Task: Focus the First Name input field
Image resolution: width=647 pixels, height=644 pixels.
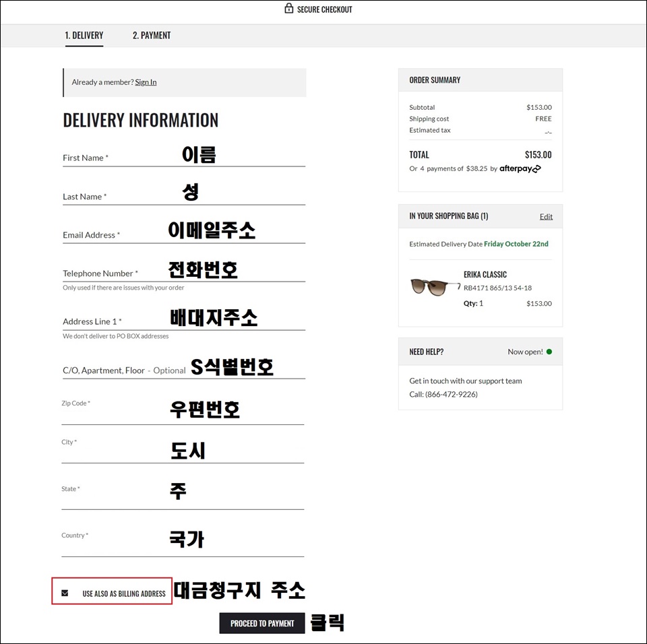Action: coord(184,157)
